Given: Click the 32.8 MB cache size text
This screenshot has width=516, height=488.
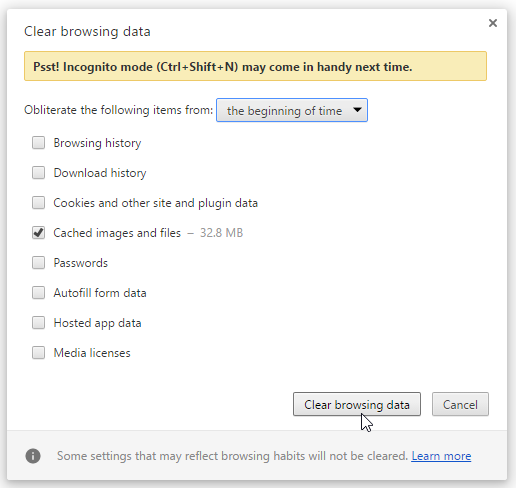Looking at the screenshot, I should coord(221,233).
